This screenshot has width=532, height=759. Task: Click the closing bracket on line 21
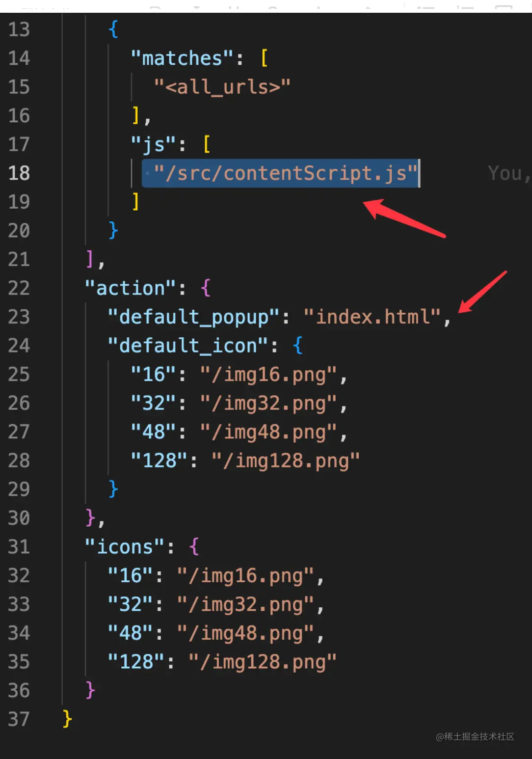click(90, 259)
